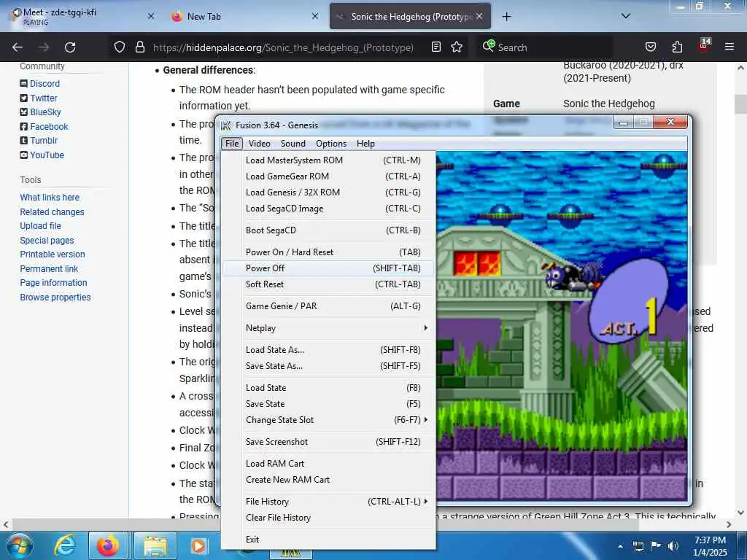Open the Video menu in Fusion

coord(259,144)
